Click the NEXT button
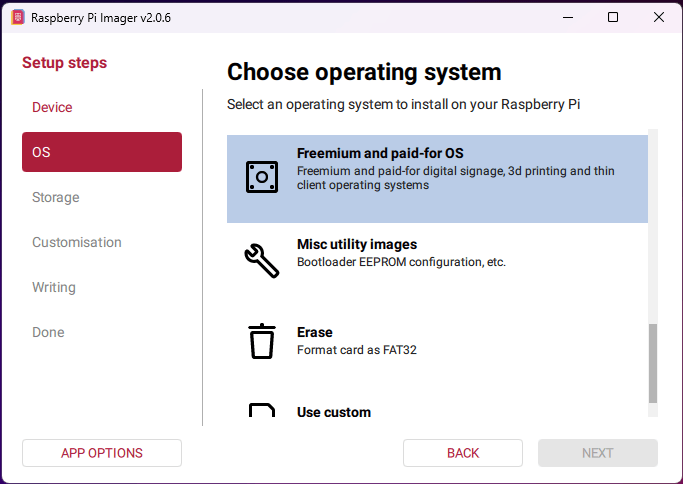 point(597,453)
